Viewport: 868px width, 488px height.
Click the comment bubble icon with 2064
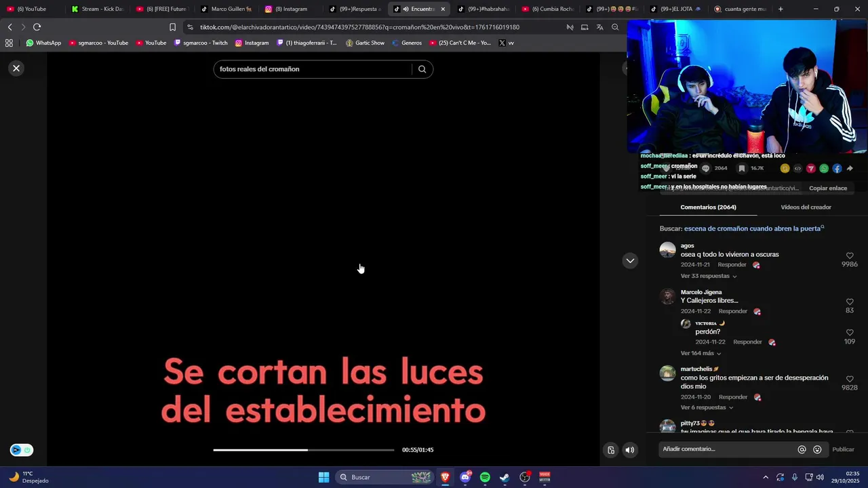(x=705, y=169)
